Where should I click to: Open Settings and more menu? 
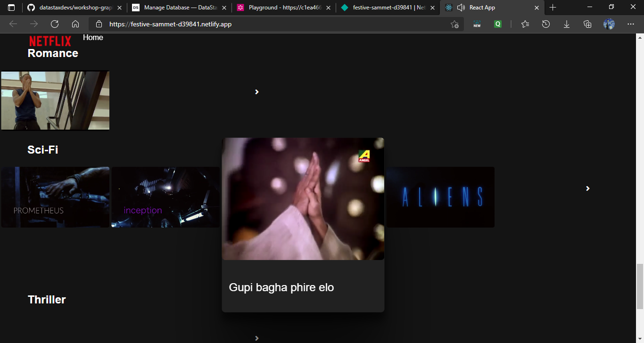pos(631,24)
